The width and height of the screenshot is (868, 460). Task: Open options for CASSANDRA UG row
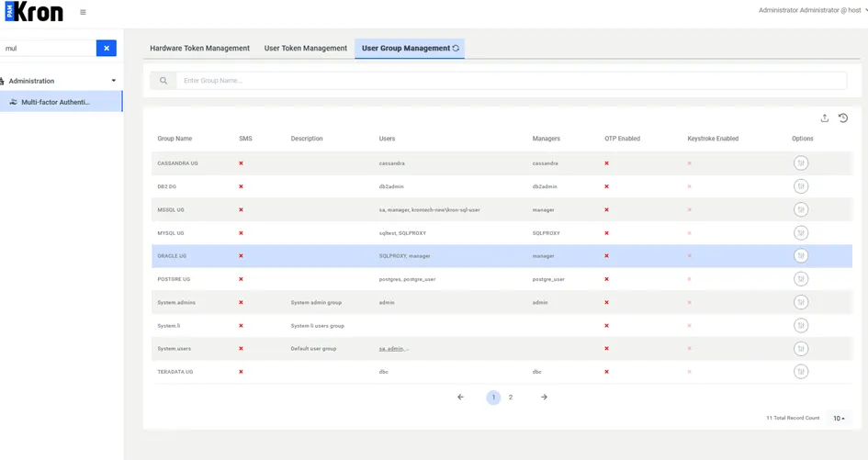point(801,163)
